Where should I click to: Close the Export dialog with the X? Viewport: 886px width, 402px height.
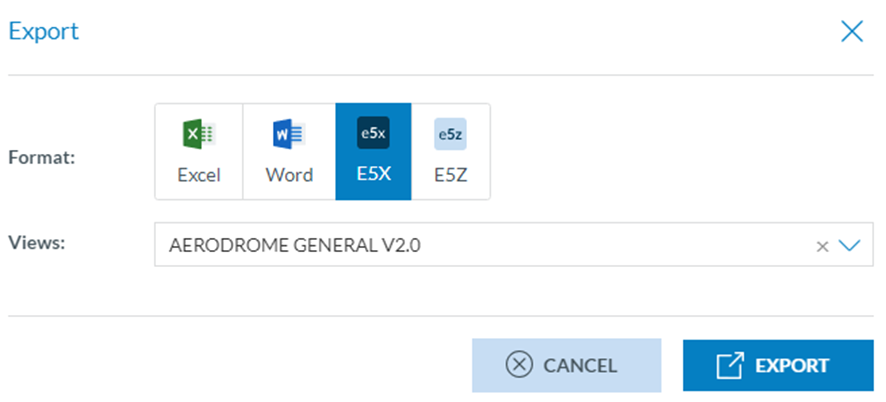coord(852,31)
